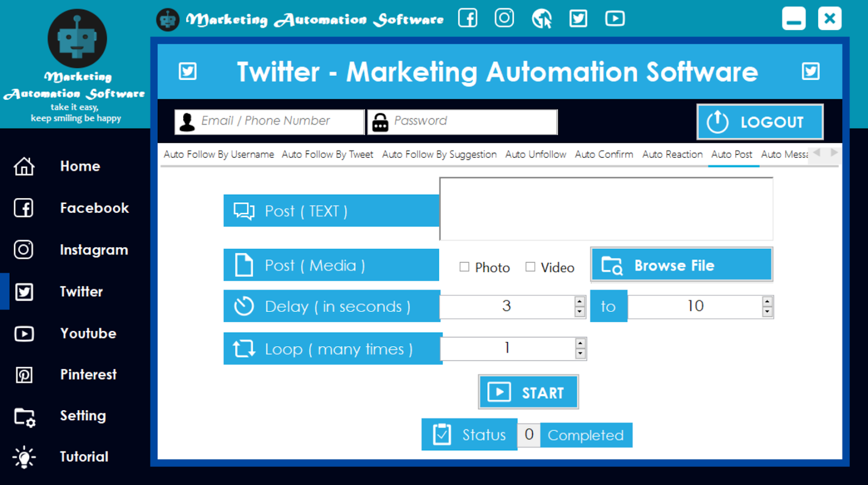Click the START button
868x485 pixels.
tap(528, 392)
